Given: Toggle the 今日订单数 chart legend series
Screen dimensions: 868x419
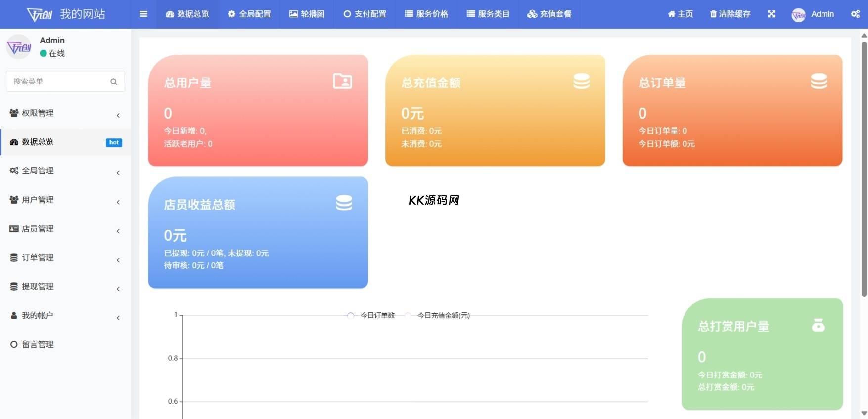Looking at the screenshot, I should pyautogui.click(x=371, y=315).
